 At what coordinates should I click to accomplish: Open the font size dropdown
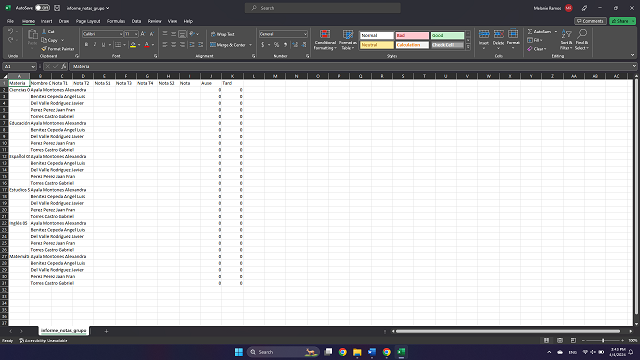(136, 34)
